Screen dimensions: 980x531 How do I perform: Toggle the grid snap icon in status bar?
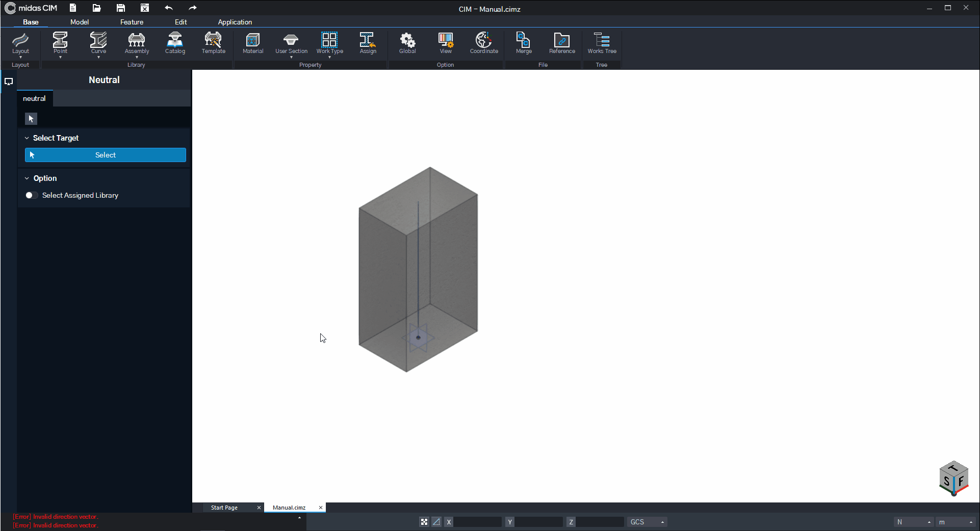point(424,522)
